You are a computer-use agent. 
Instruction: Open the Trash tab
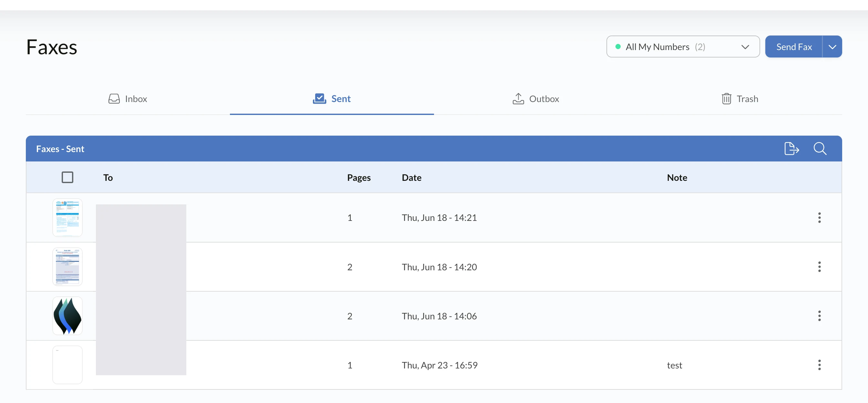[x=740, y=99]
